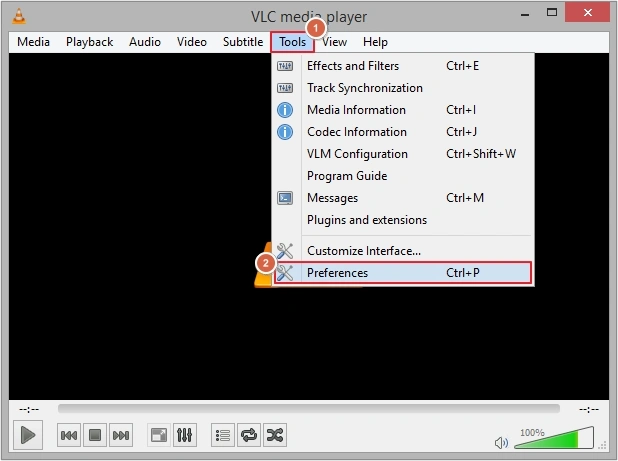The width and height of the screenshot is (618, 461).
Task: Choose Customize Interface...
Action: click(402, 251)
